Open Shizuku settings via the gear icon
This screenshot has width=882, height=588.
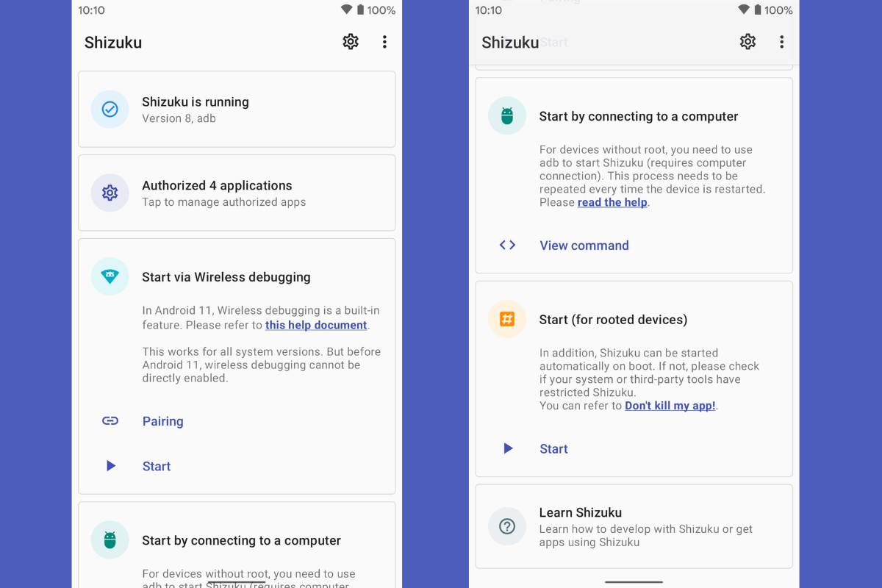tap(351, 42)
